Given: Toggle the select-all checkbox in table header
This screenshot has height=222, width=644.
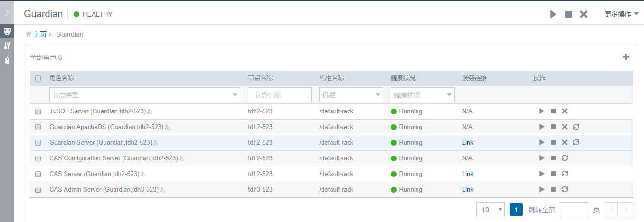Looking at the screenshot, I should point(38,78).
